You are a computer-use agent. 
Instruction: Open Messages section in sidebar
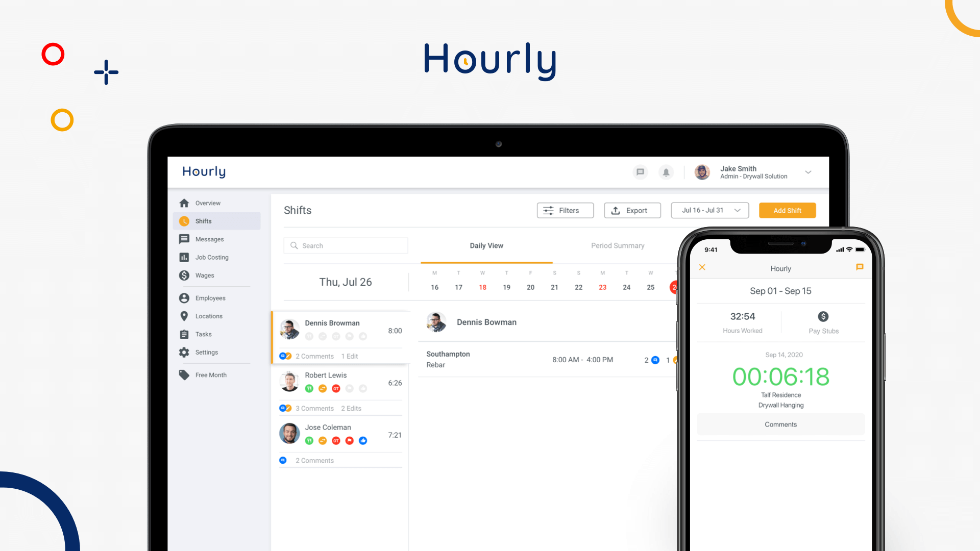pos(209,239)
